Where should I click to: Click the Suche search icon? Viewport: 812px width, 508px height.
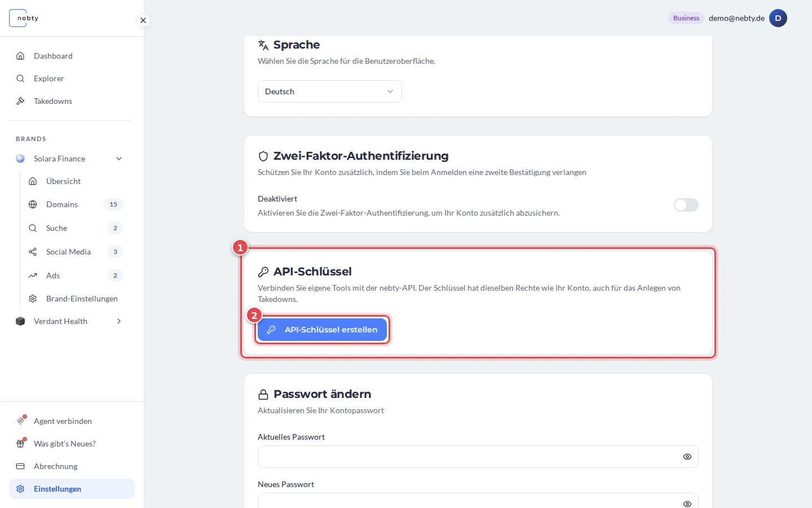click(x=33, y=228)
